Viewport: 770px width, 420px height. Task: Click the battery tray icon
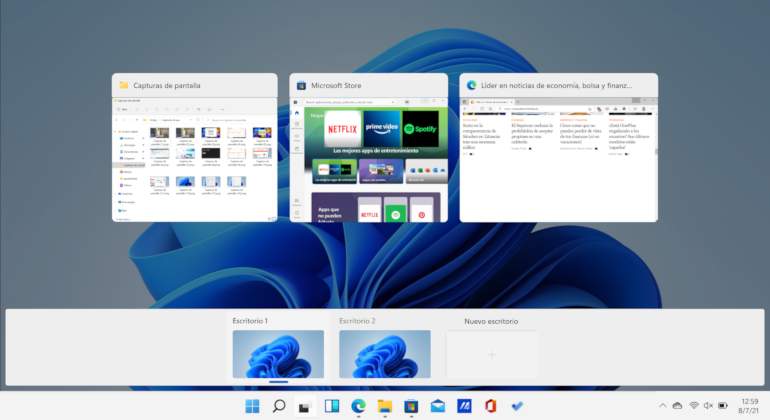point(723,406)
